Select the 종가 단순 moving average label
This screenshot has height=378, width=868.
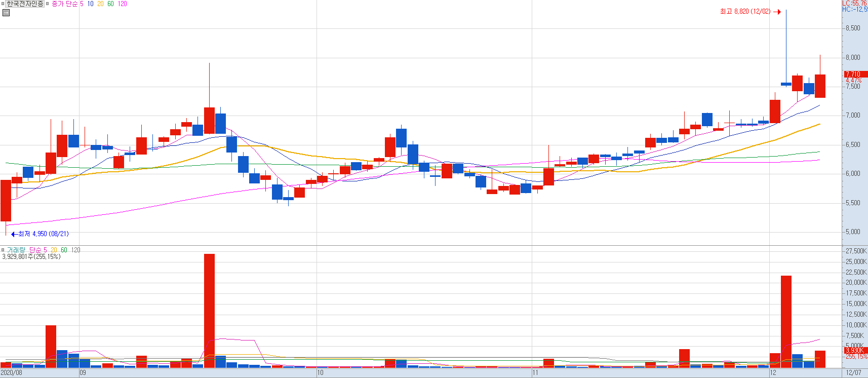(65, 4)
